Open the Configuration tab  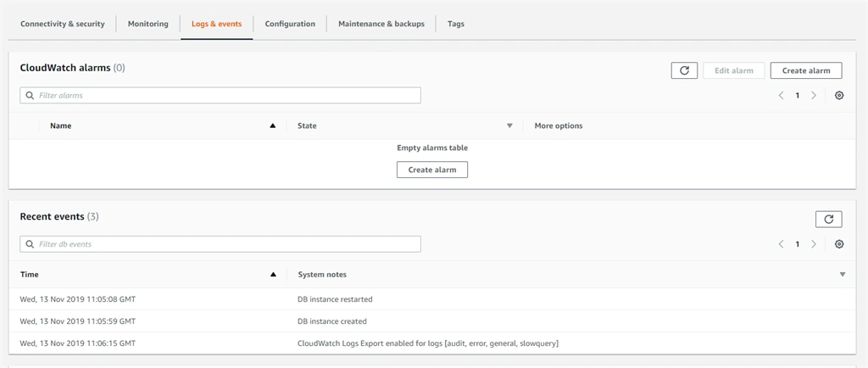pyautogui.click(x=290, y=24)
